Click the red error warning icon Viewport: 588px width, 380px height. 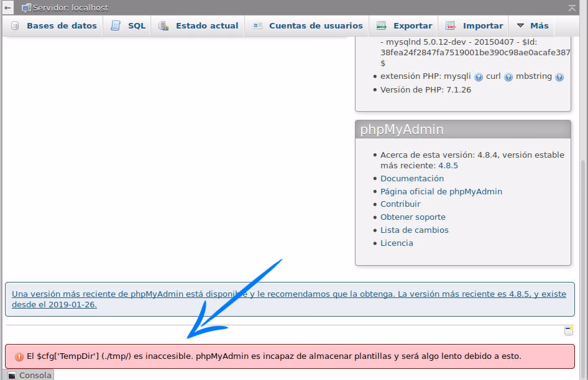[19, 357]
